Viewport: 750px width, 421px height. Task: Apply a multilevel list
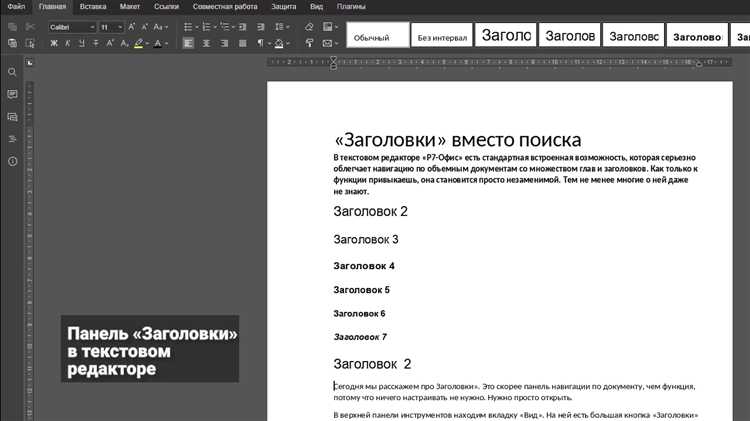point(225,27)
